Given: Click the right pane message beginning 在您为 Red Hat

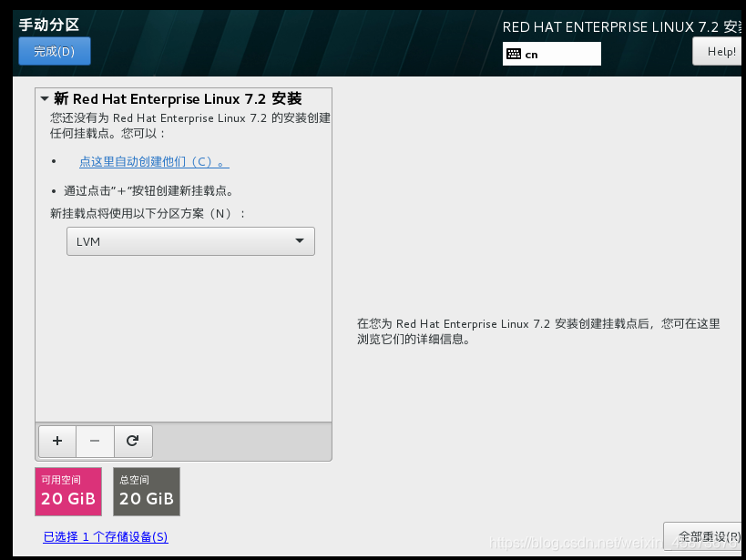Looking at the screenshot, I should pos(538,331).
